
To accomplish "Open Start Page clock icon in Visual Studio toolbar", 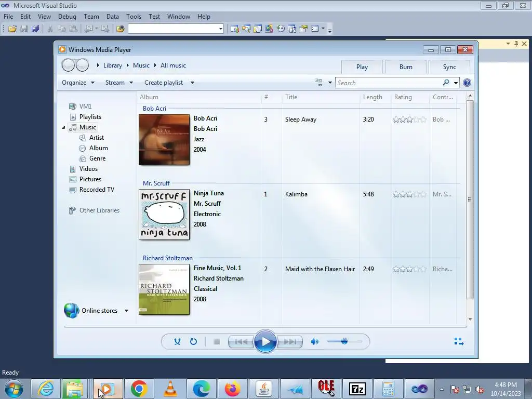I will [281, 29].
